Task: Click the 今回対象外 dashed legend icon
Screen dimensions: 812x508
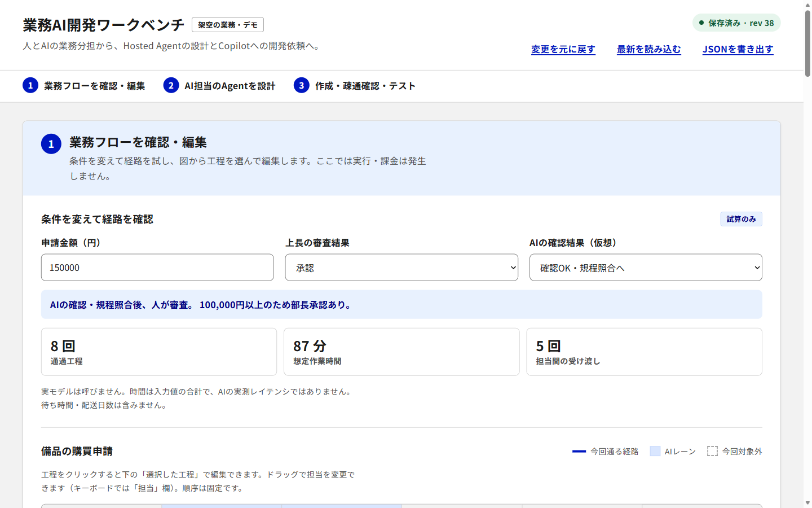Action: pyautogui.click(x=713, y=451)
